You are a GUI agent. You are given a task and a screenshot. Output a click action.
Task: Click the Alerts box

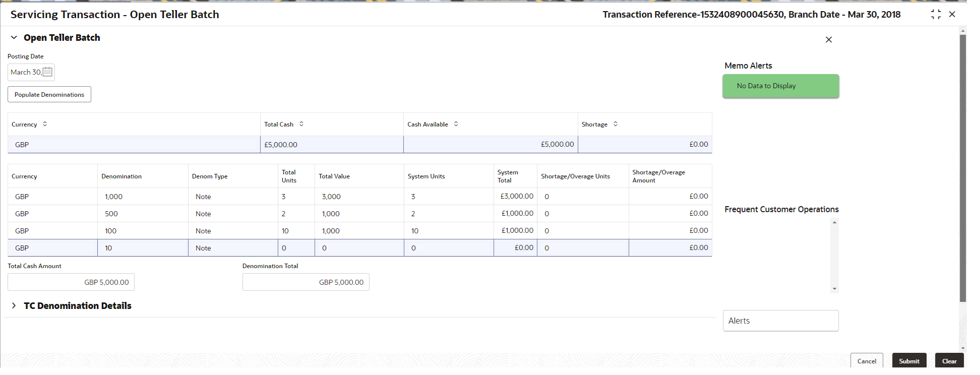coord(780,321)
